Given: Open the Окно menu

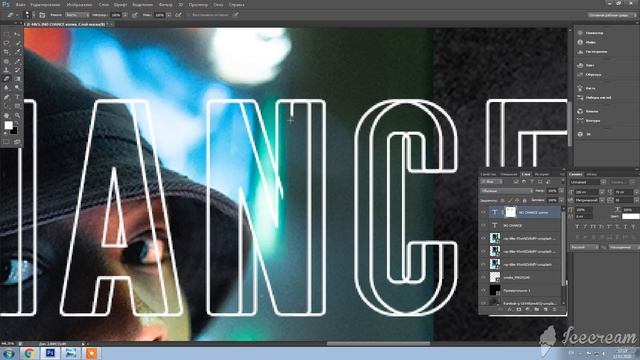Looking at the screenshot, I should pos(219,4).
